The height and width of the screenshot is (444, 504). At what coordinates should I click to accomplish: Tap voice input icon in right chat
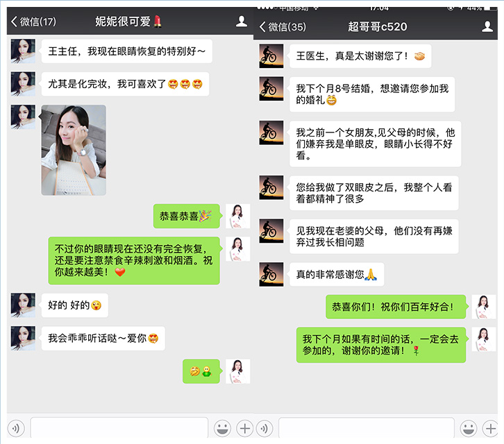(264, 427)
